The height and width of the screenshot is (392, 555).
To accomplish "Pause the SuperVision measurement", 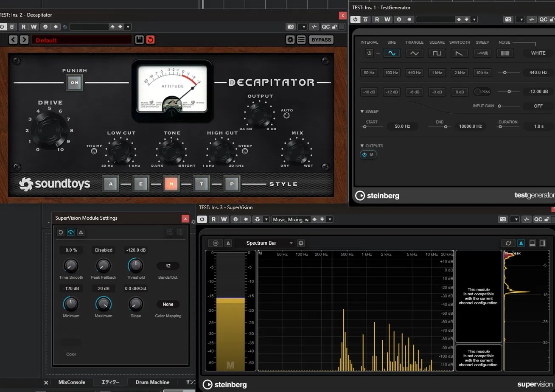I will (216, 243).
